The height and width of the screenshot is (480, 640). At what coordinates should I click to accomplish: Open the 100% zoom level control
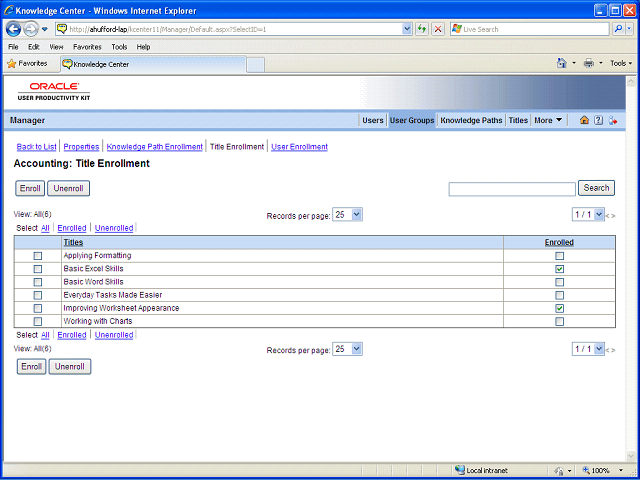pyautogui.click(x=603, y=470)
